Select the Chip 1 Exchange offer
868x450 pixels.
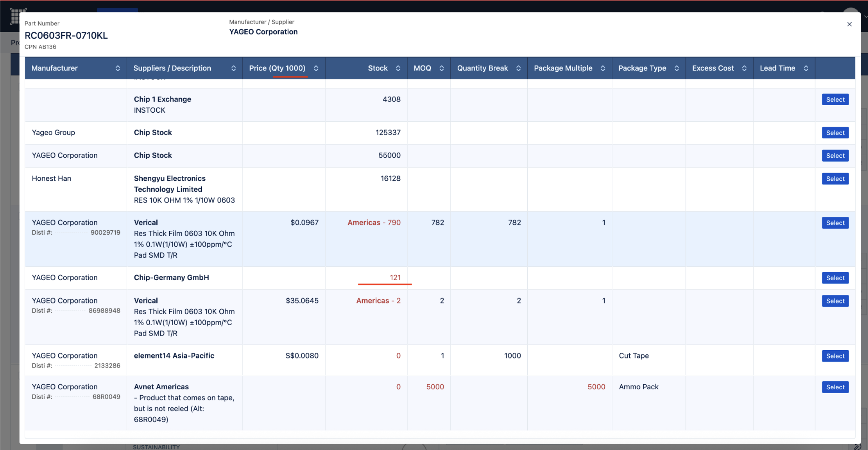click(x=835, y=100)
